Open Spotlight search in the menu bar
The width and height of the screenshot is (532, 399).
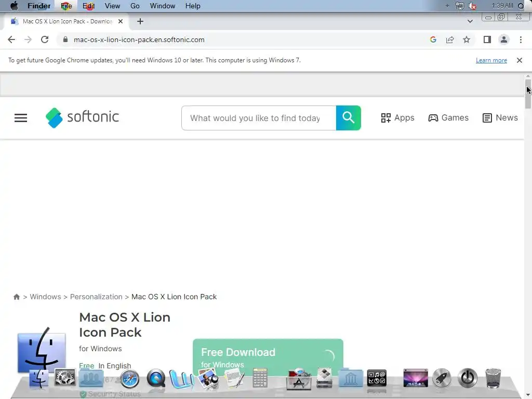tap(521, 6)
